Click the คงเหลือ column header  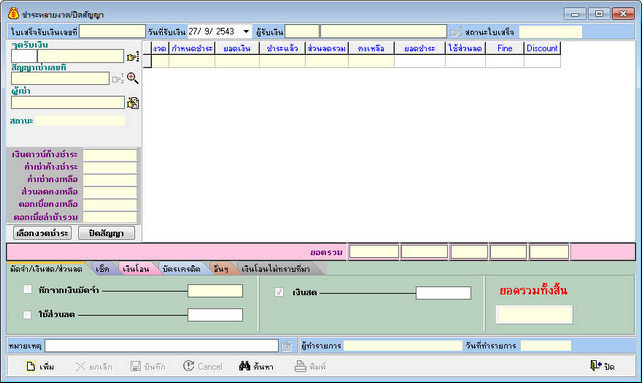tap(371, 48)
